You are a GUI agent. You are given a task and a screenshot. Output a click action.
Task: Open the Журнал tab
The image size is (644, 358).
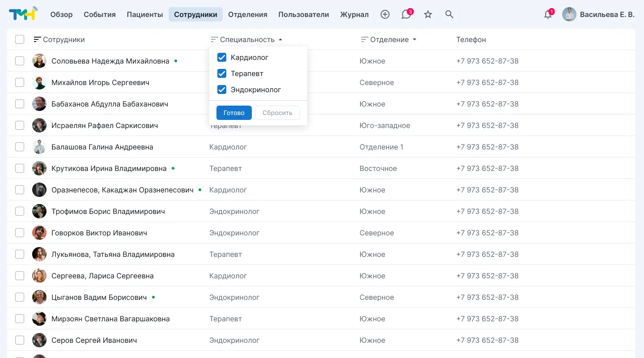point(355,14)
